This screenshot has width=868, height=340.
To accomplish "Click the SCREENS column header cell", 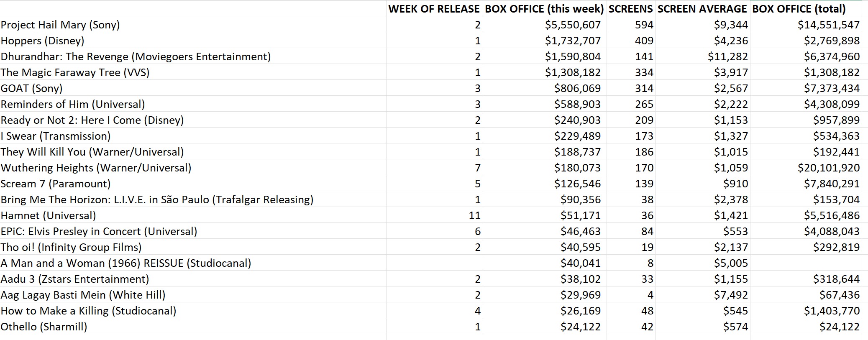I will (630, 9).
